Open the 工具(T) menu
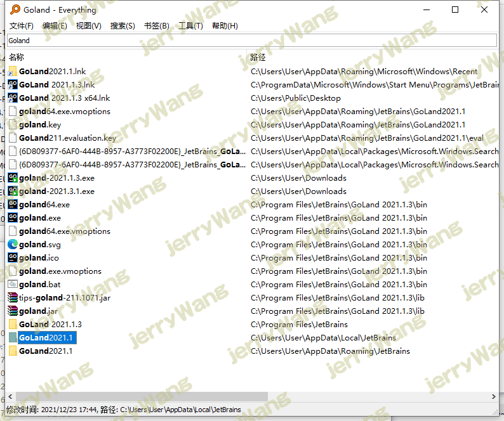Viewport: 504px width, 421px height. 190,26
